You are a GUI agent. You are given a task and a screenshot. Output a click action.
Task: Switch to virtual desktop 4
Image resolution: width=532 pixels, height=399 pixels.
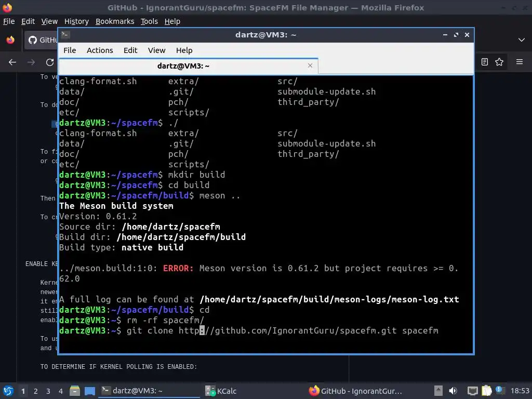tap(61, 391)
